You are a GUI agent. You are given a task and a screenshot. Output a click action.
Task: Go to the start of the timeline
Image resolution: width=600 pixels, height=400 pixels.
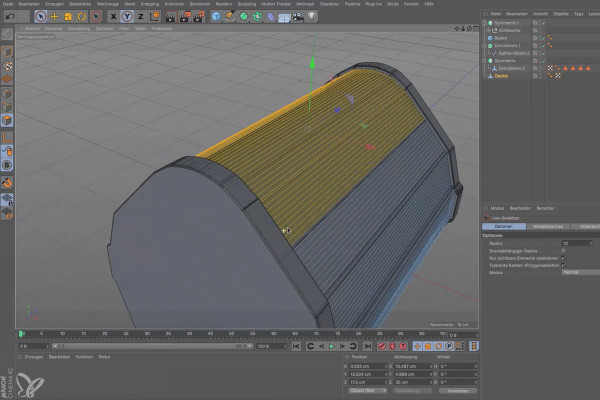click(x=296, y=346)
